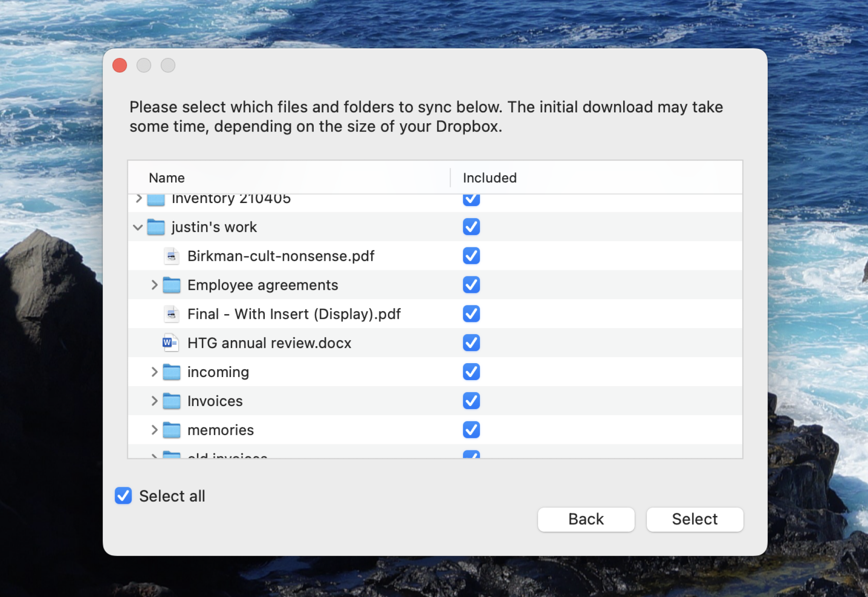
Task: Select the Employee agreements folder name
Action: point(263,285)
